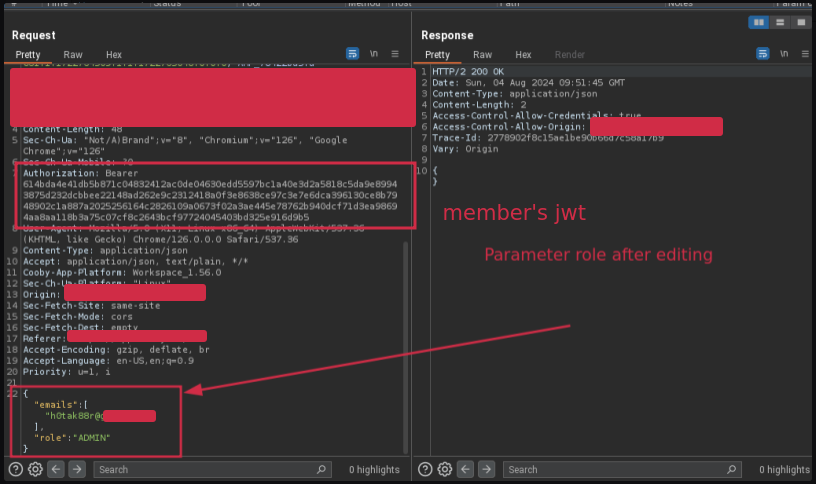Switch Request view to Raw tab
This screenshot has width=816, height=484.
pyautogui.click(x=73, y=55)
